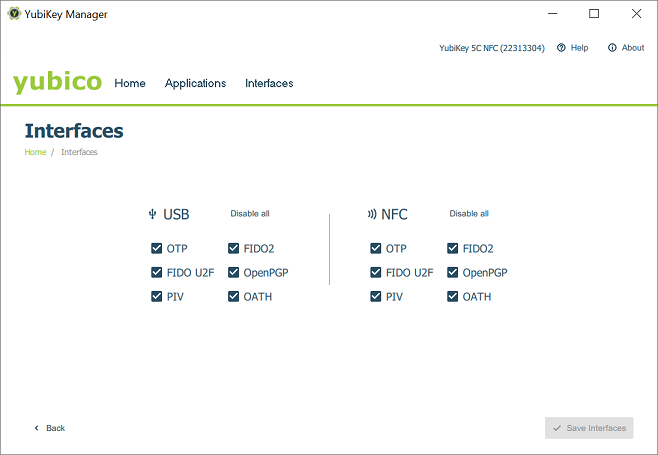
Task: Toggle the USB FIDO U2F checkbox
Action: pos(156,272)
